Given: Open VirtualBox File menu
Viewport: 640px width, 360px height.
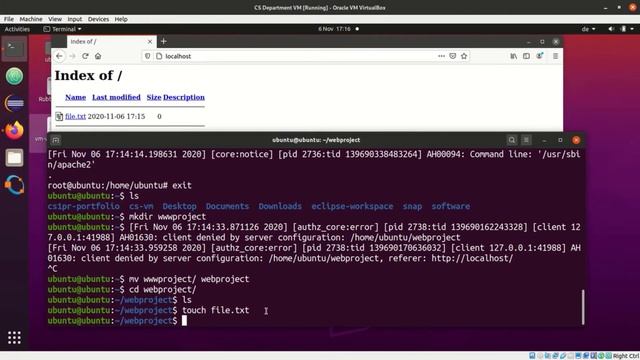Looking at the screenshot, I should point(9,19).
